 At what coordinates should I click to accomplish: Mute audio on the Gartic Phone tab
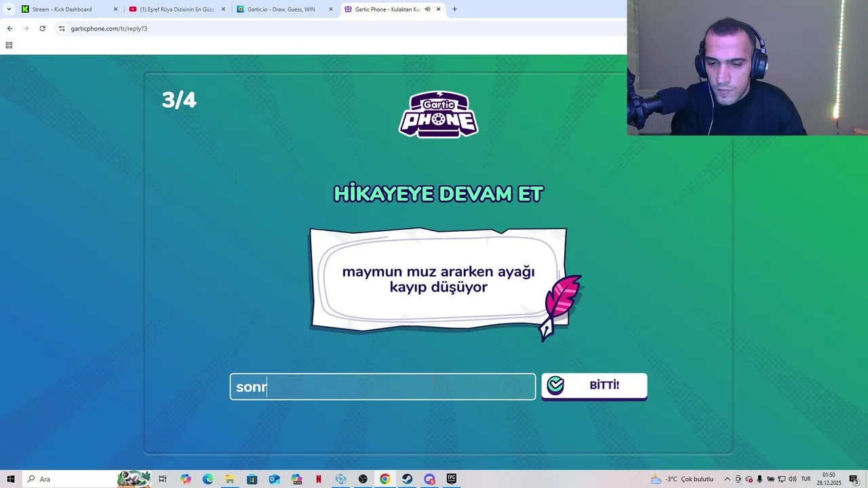point(427,9)
